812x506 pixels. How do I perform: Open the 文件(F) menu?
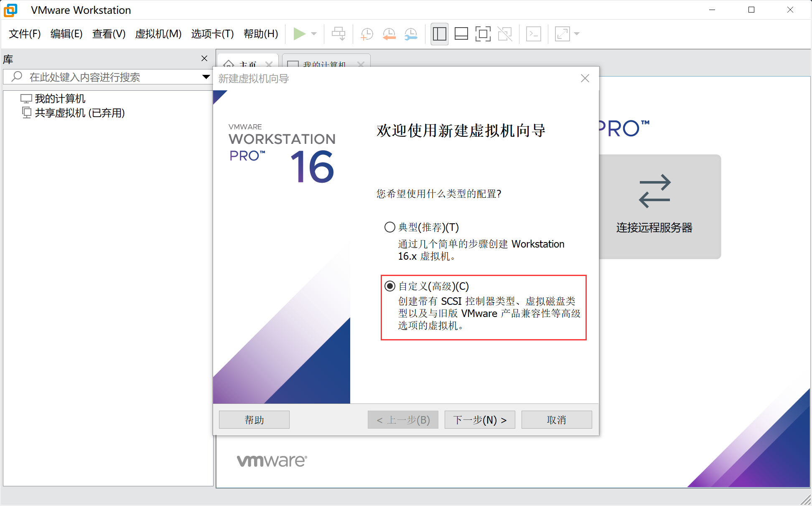[25, 34]
